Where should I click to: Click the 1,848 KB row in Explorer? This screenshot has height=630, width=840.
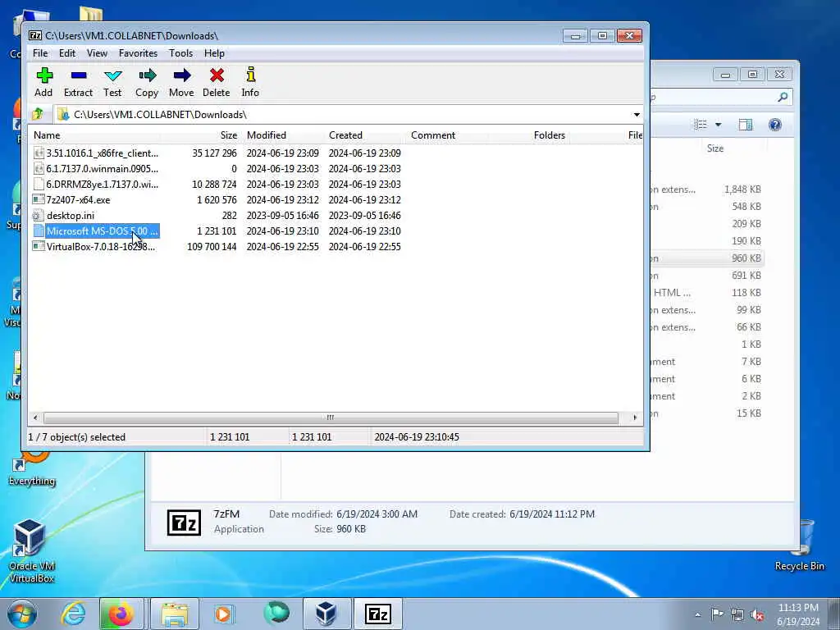pyautogui.click(x=707, y=189)
